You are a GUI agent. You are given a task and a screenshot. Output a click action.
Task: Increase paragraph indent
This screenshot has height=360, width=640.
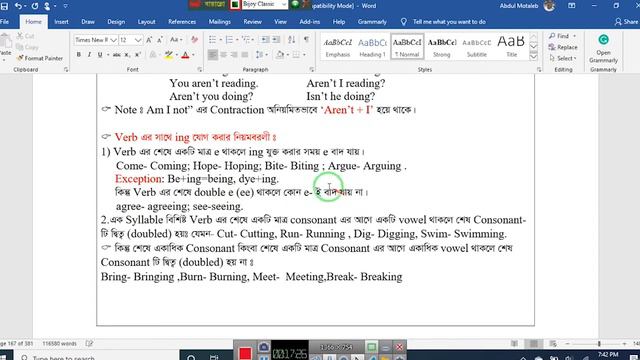276,40
